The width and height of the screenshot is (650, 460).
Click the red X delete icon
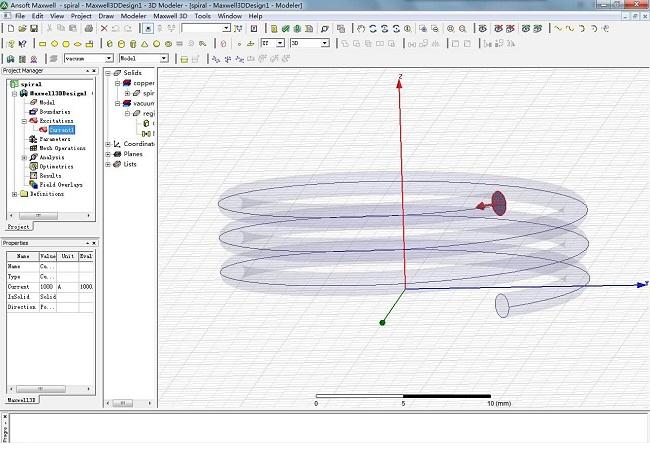tap(104, 29)
